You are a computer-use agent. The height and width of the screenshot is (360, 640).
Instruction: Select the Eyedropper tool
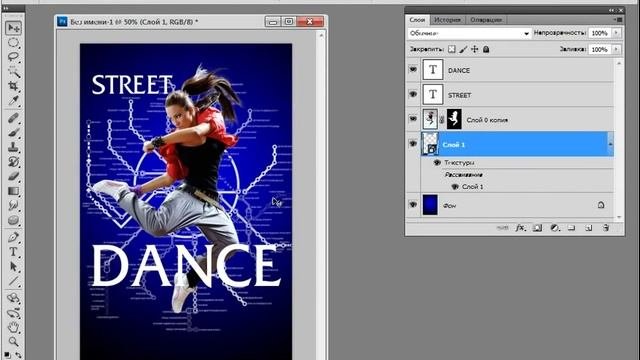(13, 100)
